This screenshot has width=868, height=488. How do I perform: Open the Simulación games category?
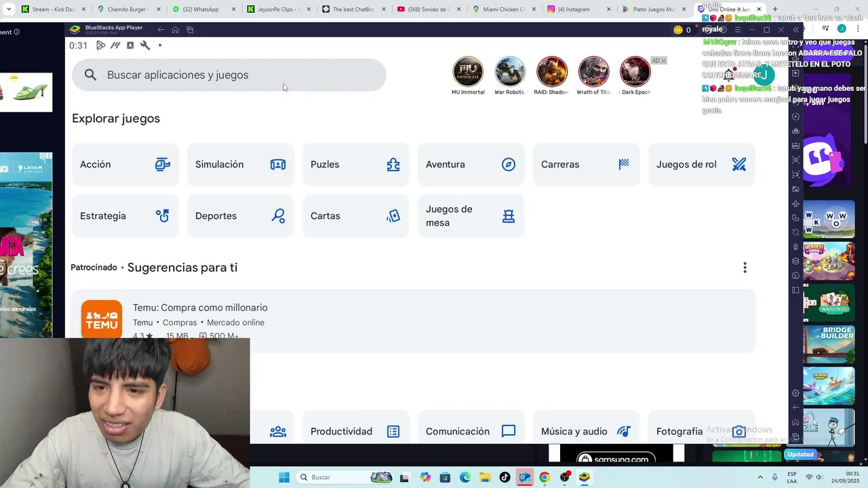click(241, 165)
